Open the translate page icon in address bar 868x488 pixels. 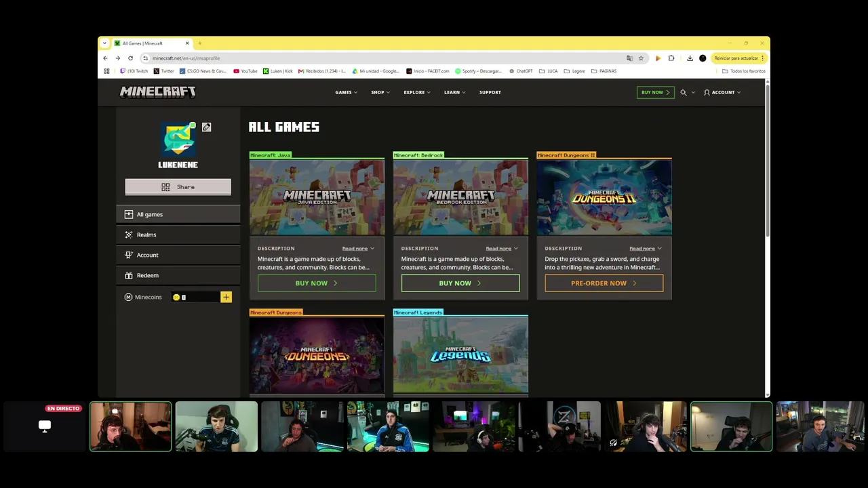pyautogui.click(x=629, y=58)
